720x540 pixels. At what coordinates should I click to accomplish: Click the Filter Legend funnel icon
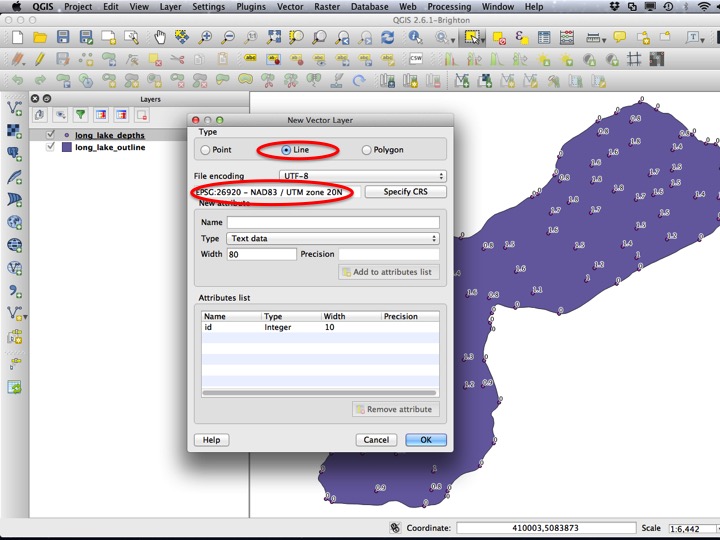coord(80,114)
